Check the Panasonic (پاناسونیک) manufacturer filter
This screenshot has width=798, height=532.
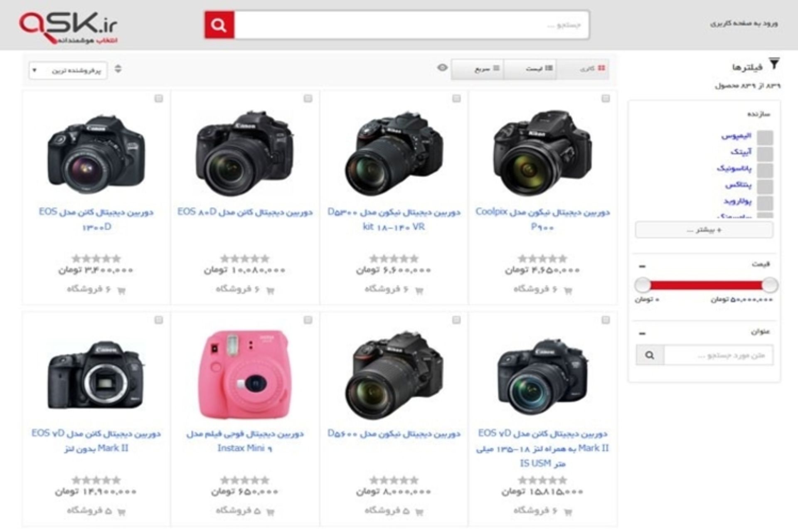pyautogui.click(x=765, y=170)
